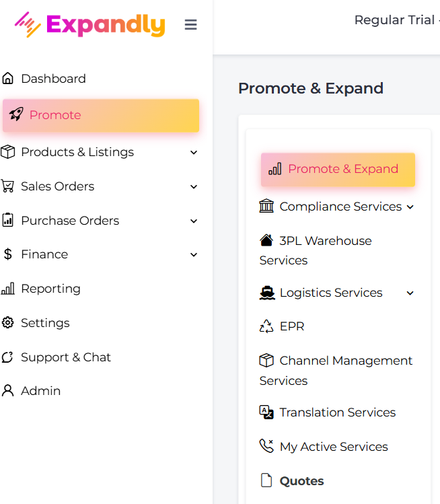Expand the Products & Listings menu
Screen dimensions: 440x504
point(194,153)
